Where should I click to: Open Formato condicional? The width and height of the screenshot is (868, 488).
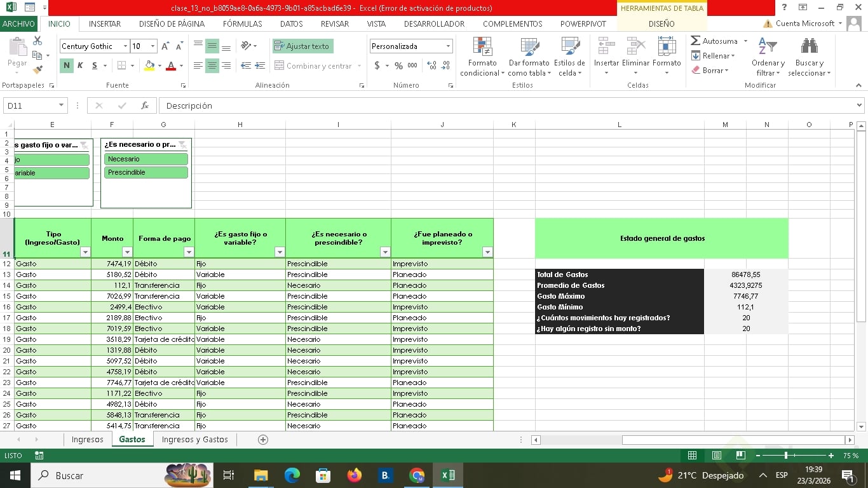click(x=482, y=57)
